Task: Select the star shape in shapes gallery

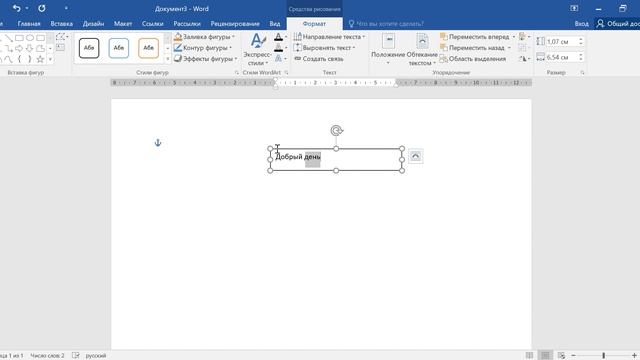Action: [40, 59]
